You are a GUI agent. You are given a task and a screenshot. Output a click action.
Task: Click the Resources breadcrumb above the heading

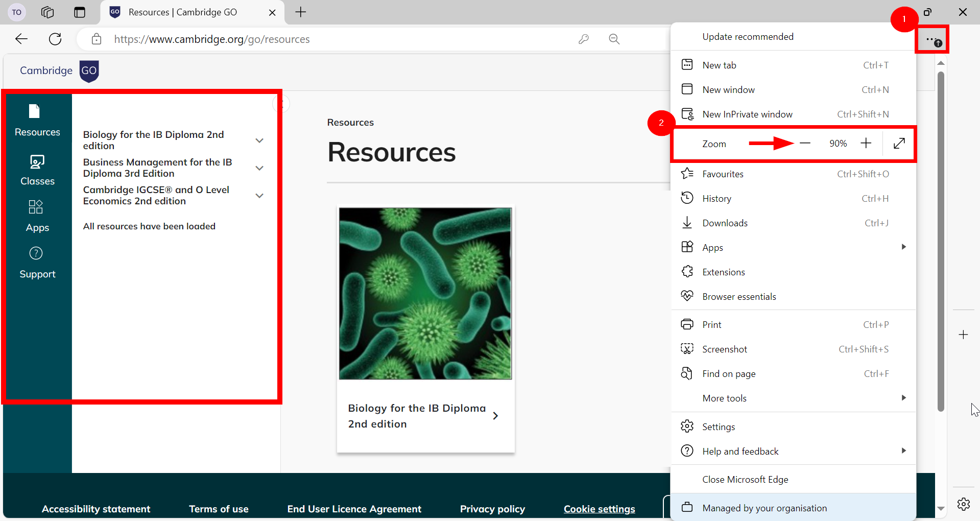350,123
